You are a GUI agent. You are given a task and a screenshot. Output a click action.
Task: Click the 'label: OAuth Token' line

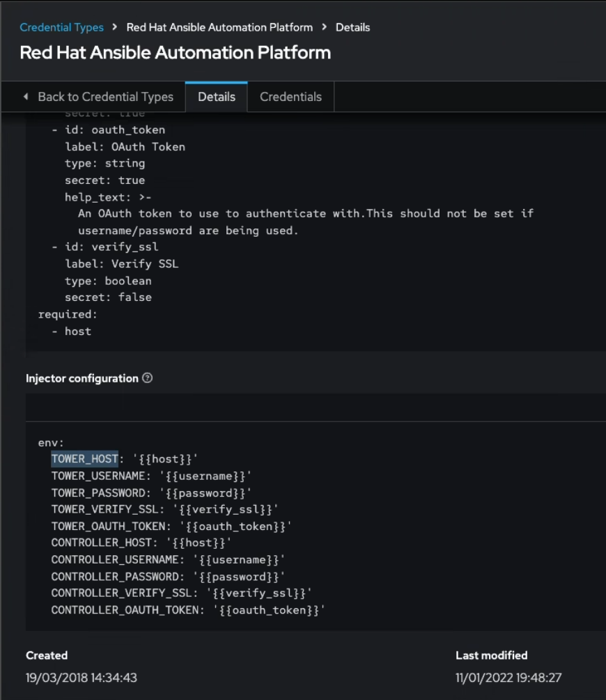click(125, 146)
